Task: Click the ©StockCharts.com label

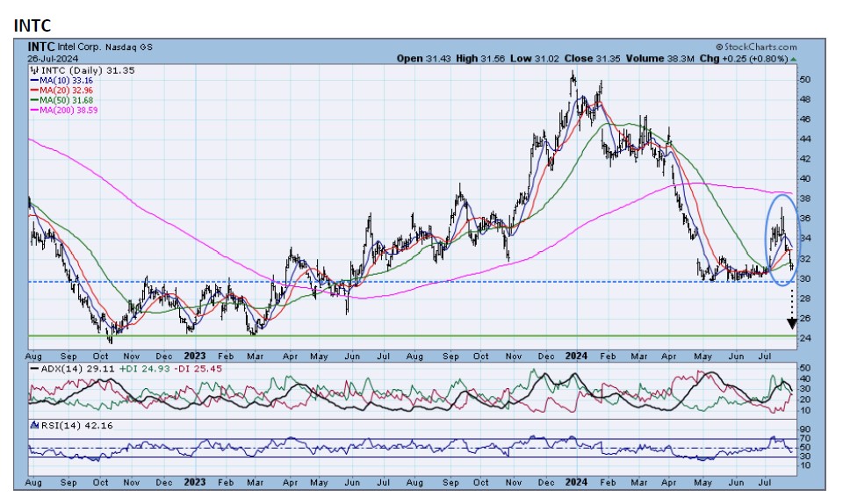Action: coord(756,47)
